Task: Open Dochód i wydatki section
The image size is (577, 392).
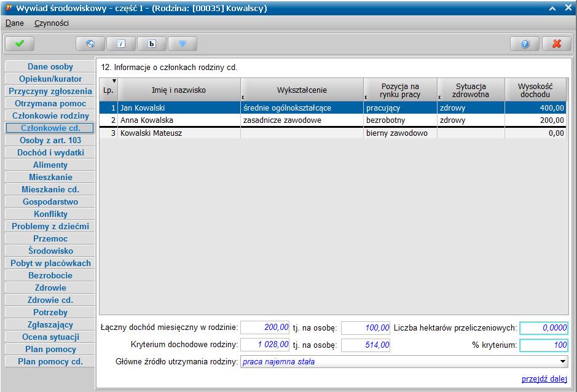Action: coord(50,153)
